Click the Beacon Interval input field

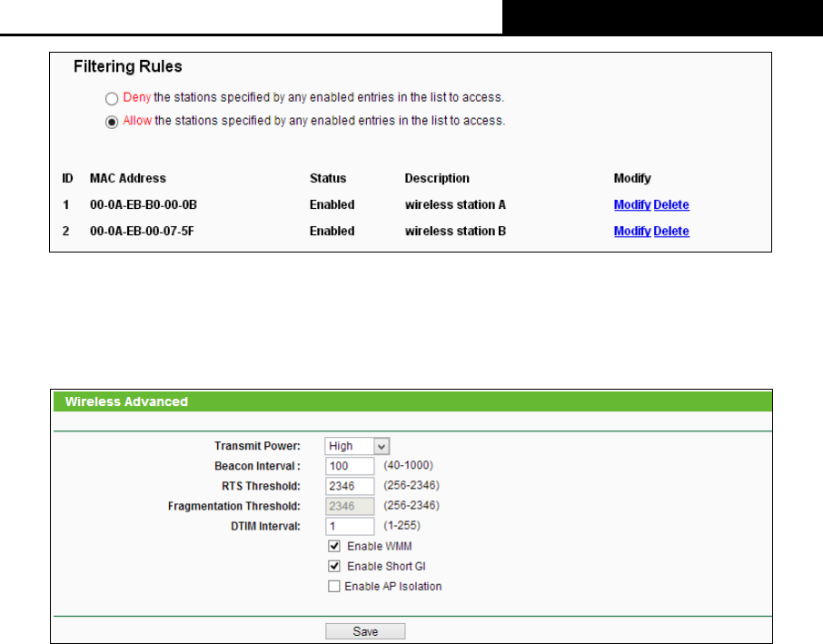(350, 466)
